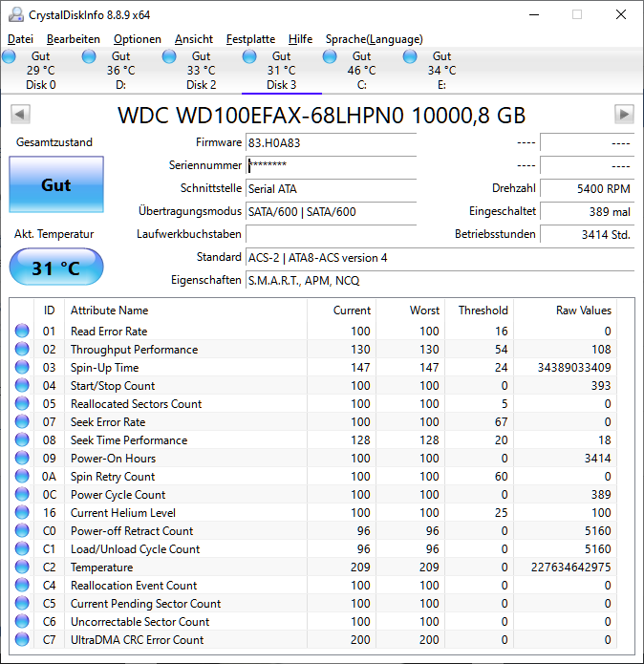Click the CrystalDiskInfo app icon in title bar

coord(16,15)
